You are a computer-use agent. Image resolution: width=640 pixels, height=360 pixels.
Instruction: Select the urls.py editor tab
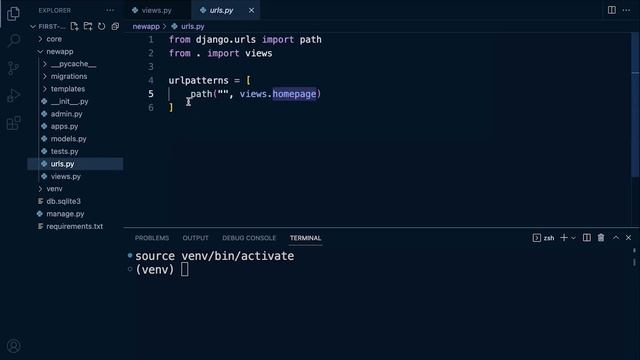pos(222,10)
